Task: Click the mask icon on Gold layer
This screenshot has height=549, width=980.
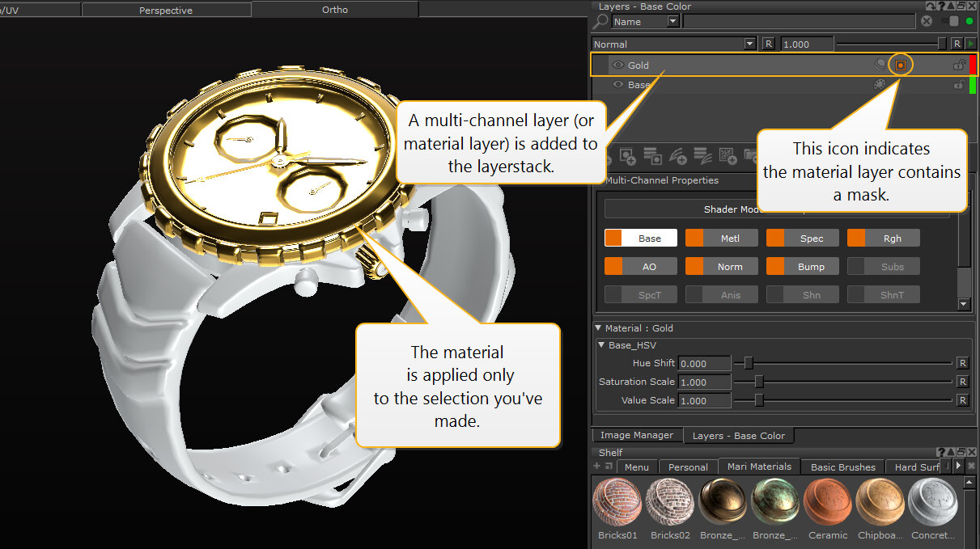Action: pos(901,65)
